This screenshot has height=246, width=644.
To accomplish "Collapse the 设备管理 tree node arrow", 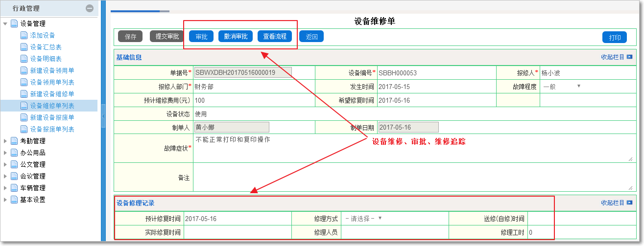I will pos(5,23).
